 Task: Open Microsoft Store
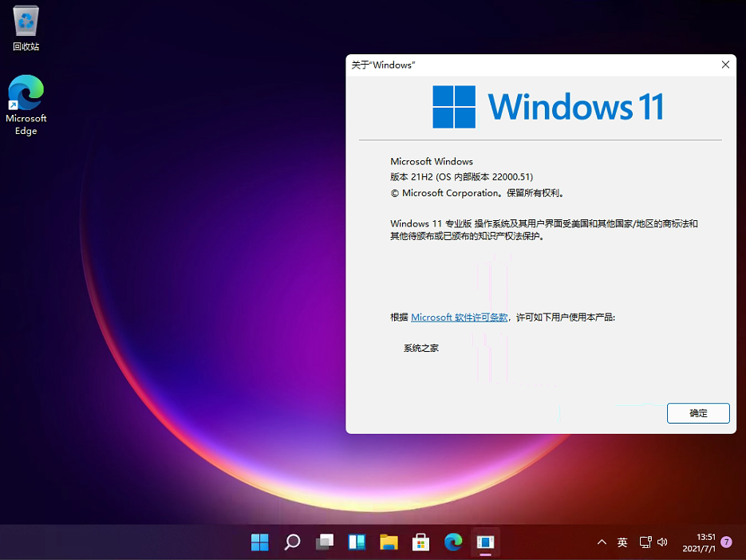[x=420, y=542]
